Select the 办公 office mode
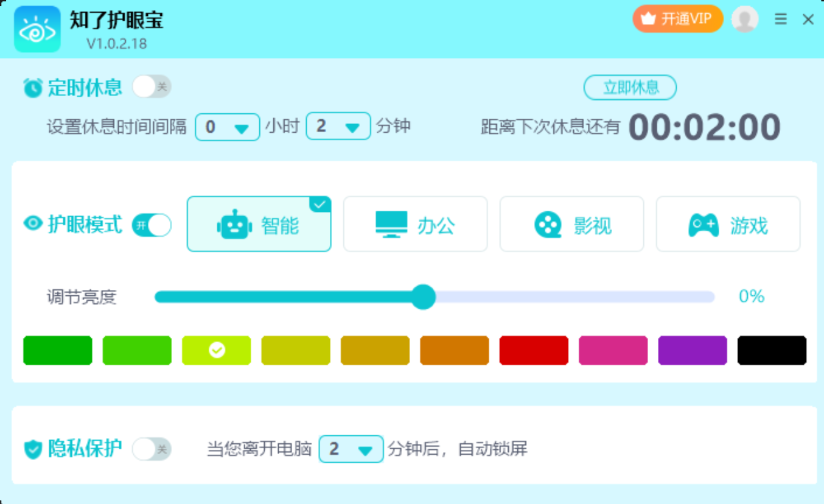The image size is (824, 504). (x=415, y=224)
